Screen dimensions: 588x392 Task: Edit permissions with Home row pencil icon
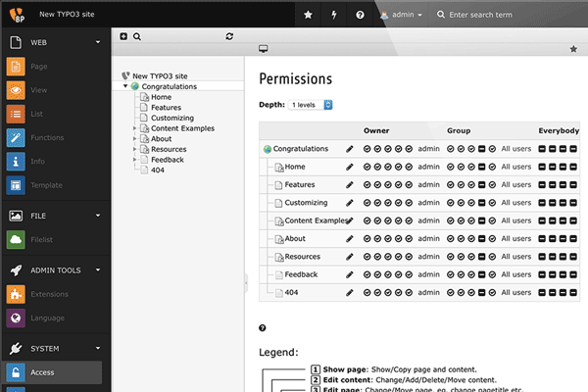[x=350, y=167]
